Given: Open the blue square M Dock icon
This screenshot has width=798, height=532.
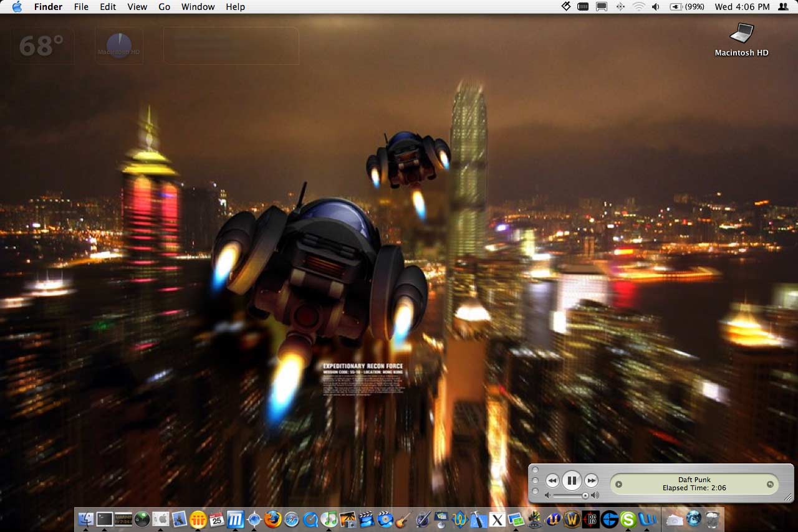Looking at the screenshot, I should point(236,519).
